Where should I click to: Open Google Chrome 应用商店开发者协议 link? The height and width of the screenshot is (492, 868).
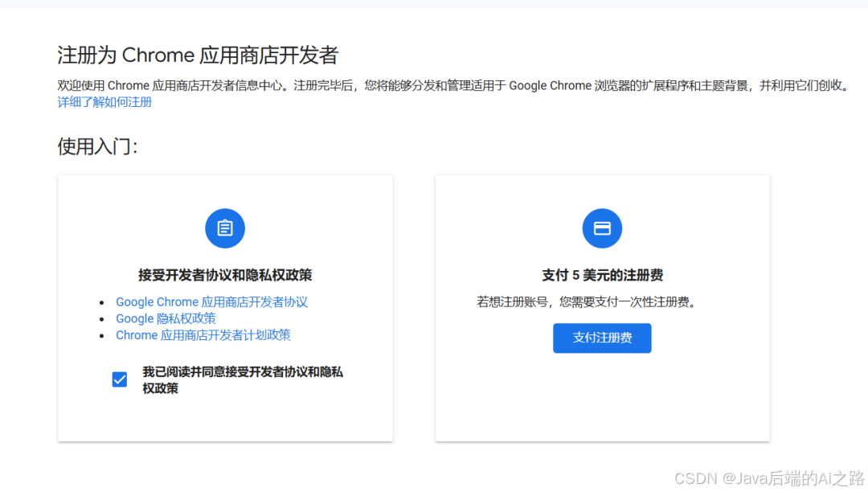(211, 301)
